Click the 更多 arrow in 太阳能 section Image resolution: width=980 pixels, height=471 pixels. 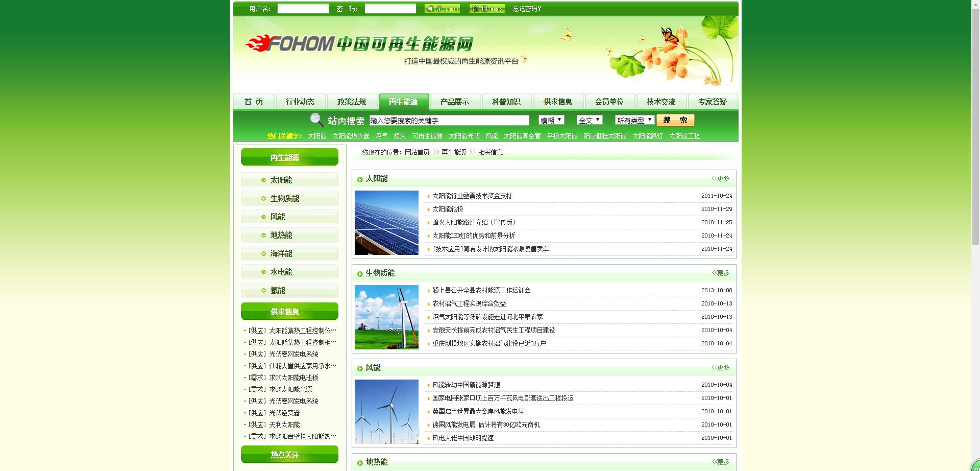coord(721,178)
